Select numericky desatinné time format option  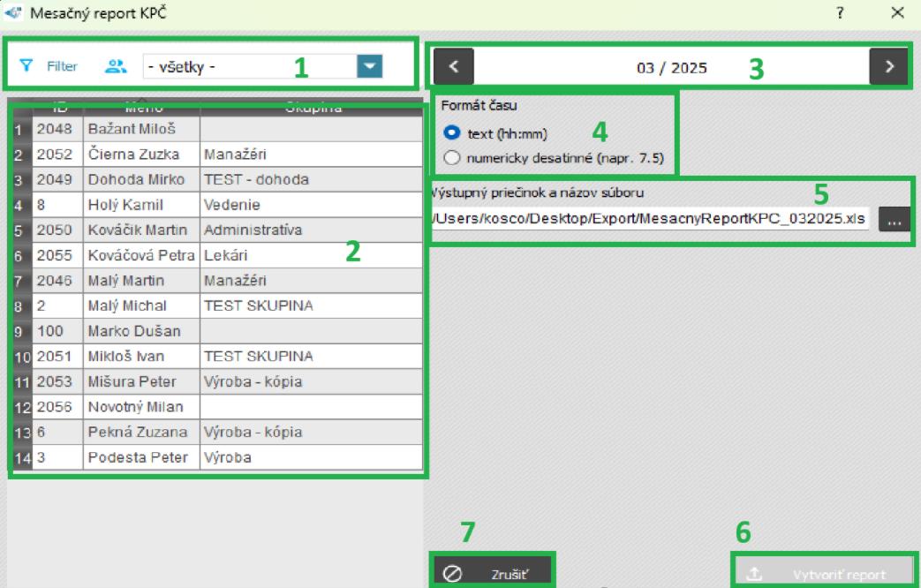click(453, 159)
